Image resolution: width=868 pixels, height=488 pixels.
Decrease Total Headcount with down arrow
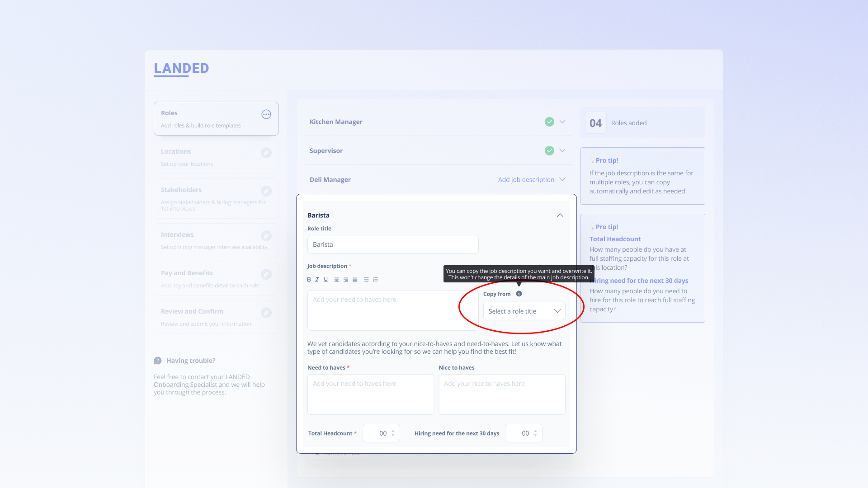[x=393, y=435]
